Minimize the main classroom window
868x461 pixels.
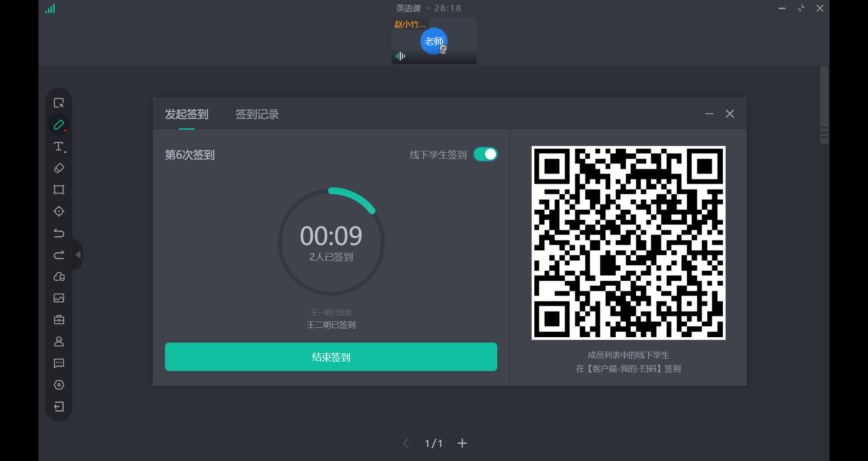[x=782, y=9]
